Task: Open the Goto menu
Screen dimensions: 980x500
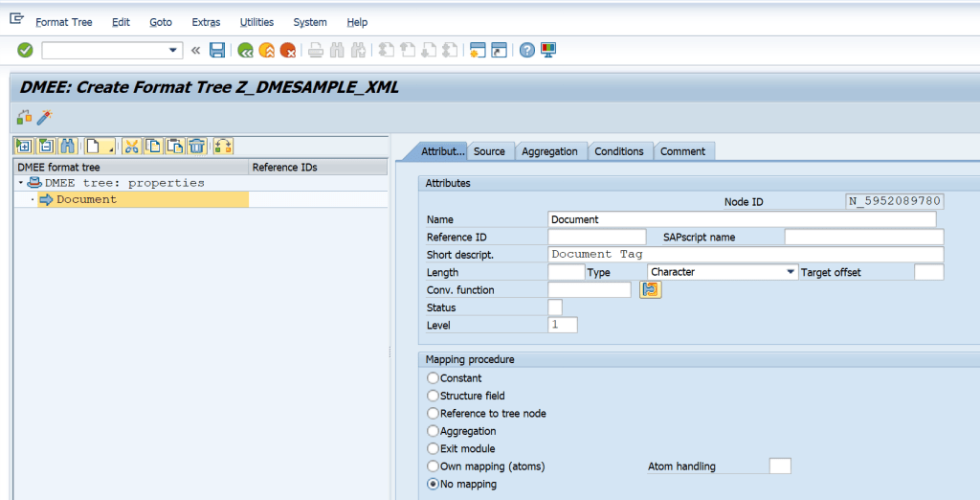Action: (x=161, y=22)
